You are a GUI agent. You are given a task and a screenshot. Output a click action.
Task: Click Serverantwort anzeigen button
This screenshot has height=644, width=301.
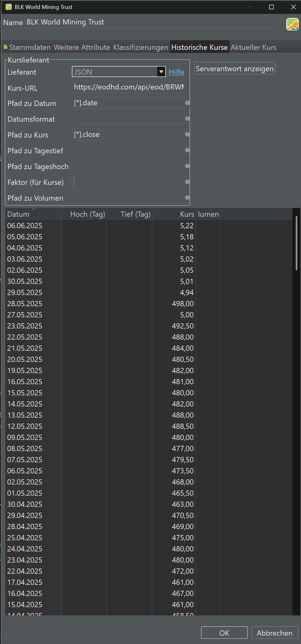(235, 68)
